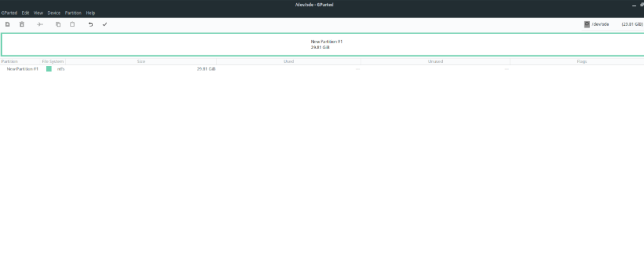Open the GParted menu

(x=9, y=13)
